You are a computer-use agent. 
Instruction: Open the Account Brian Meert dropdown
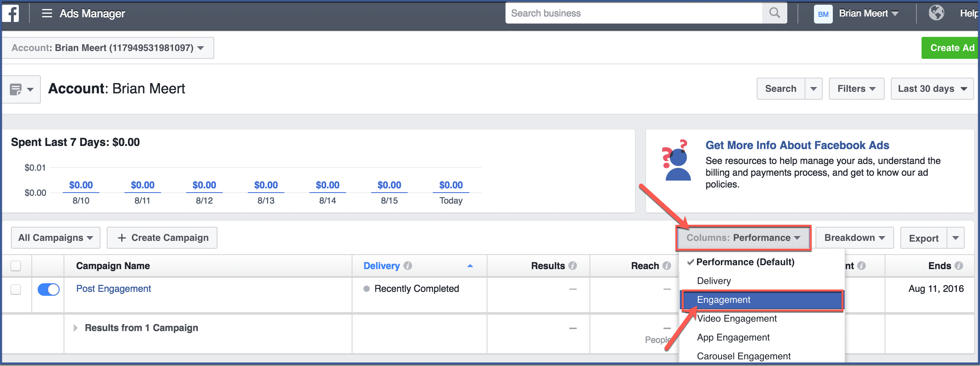[108, 48]
